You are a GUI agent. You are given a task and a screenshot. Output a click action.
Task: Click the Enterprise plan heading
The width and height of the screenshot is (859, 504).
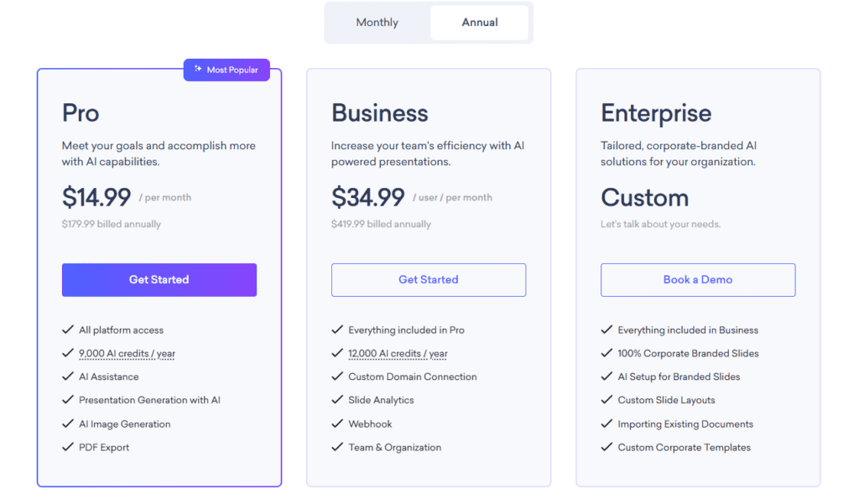[x=656, y=113]
